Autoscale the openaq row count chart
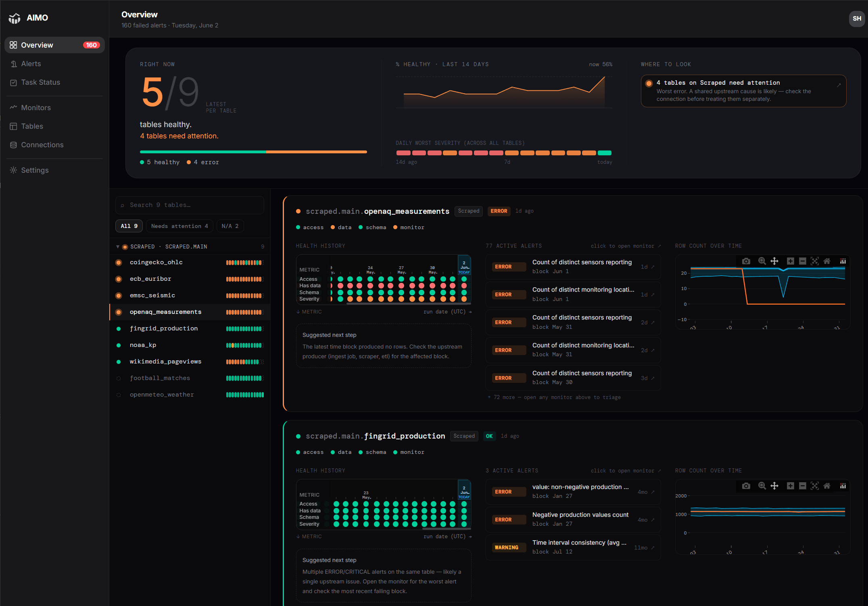The width and height of the screenshot is (868, 606). [815, 261]
